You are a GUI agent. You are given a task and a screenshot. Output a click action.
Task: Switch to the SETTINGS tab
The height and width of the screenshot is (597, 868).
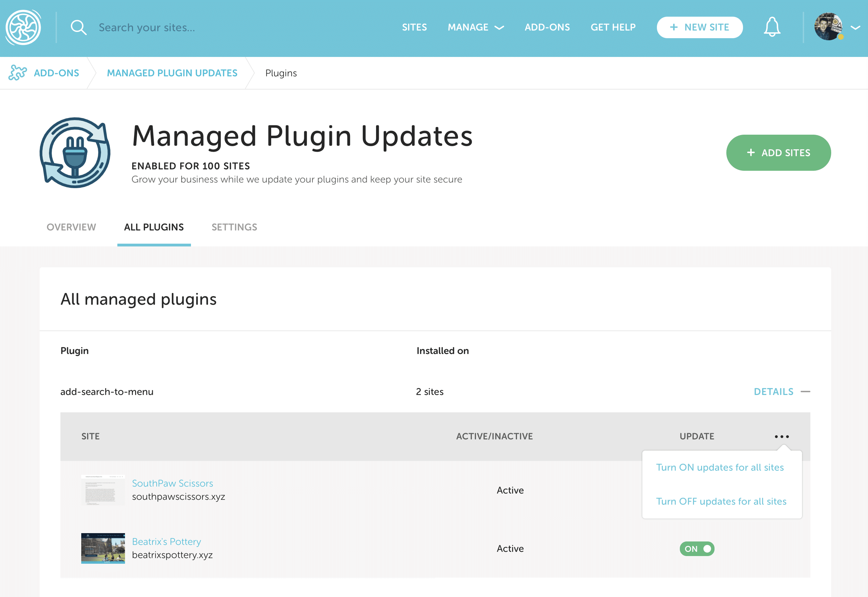pos(234,227)
